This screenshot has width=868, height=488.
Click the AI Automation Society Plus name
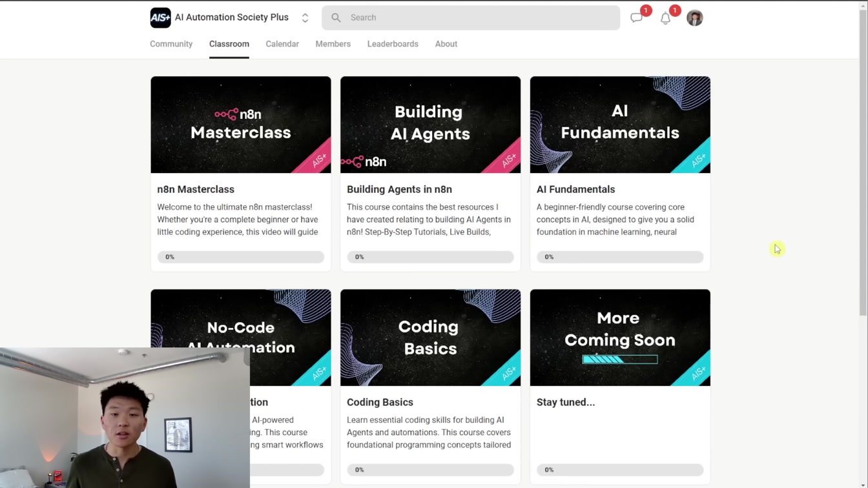click(x=232, y=17)
